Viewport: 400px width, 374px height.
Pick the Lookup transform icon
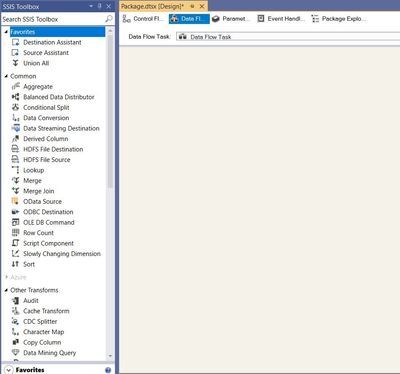[15, 170]
